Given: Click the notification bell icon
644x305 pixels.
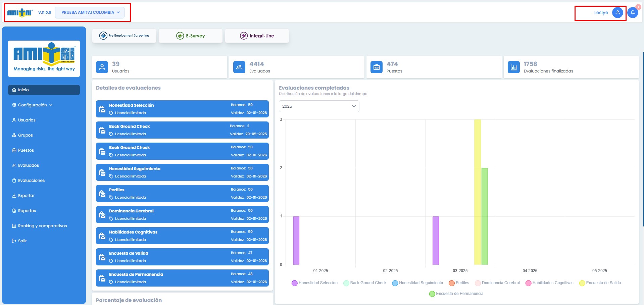Looking at the screenshot, I should coord(633,13).
